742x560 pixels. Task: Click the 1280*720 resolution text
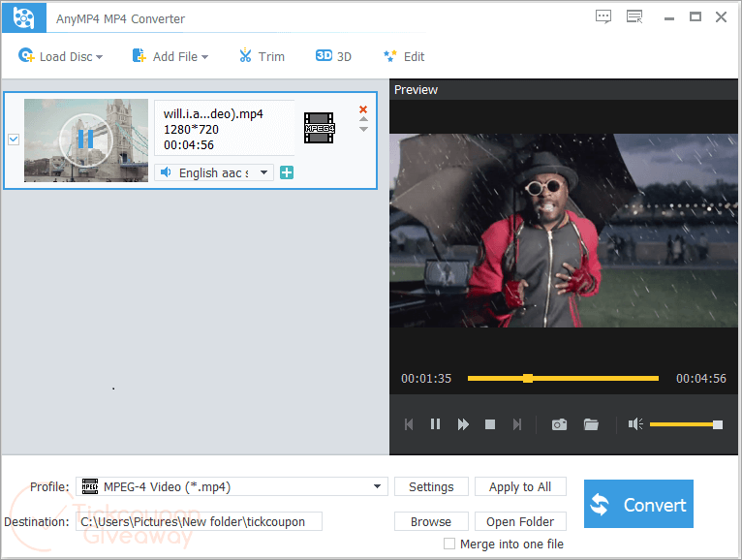[191, 130]
